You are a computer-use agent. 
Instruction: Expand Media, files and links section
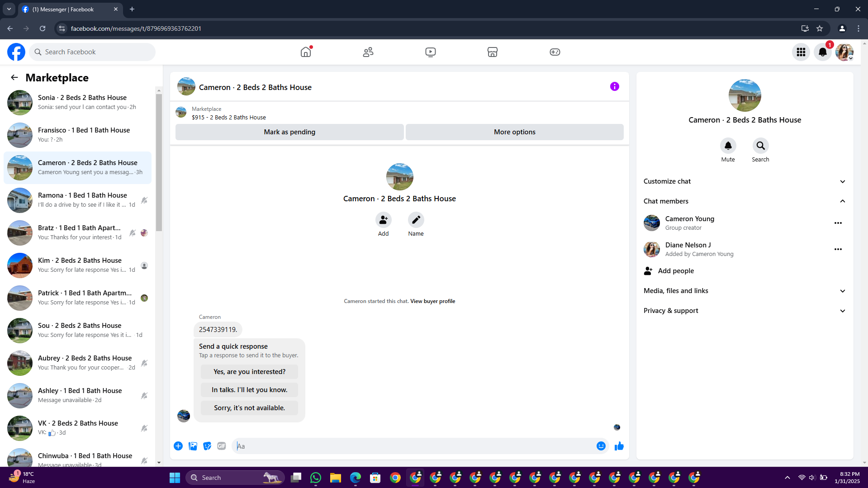(745, 291)
